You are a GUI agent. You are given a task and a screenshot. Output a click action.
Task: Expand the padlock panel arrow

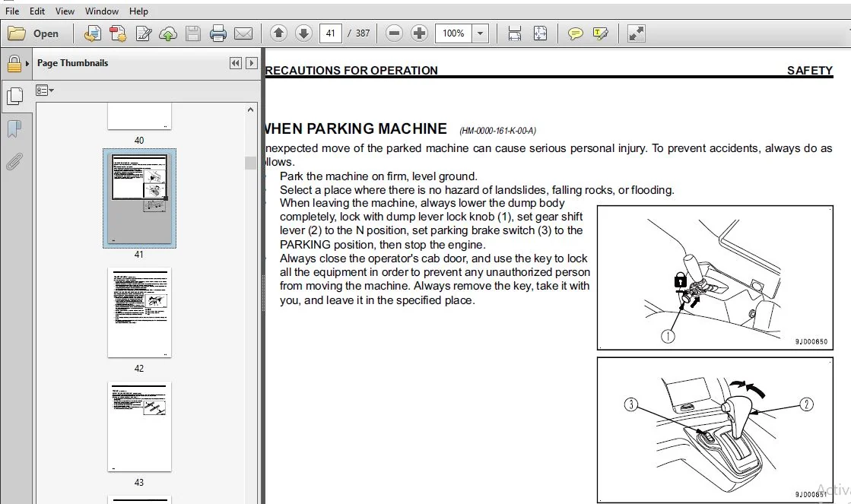tap(27, 63)
